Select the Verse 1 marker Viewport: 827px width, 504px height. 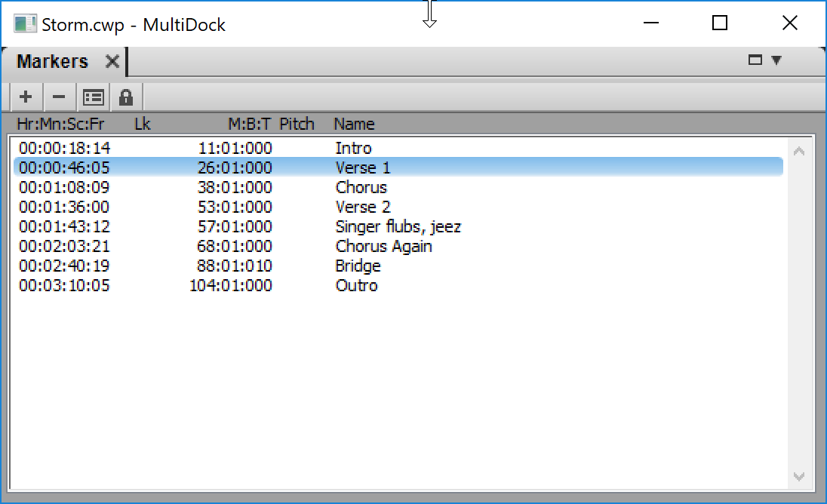363,167
